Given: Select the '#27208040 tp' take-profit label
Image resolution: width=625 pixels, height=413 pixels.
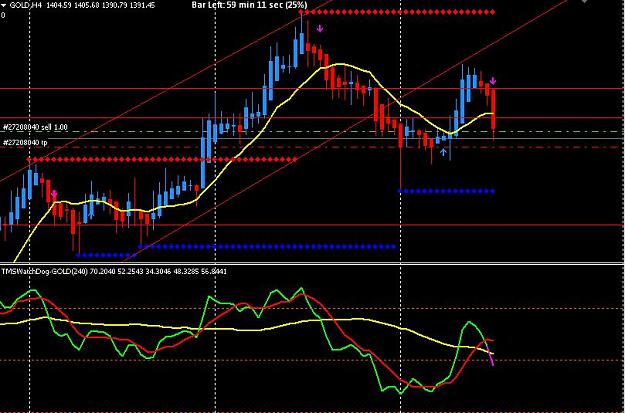Looking at the screenshot, I should click(x=25, y=142).
